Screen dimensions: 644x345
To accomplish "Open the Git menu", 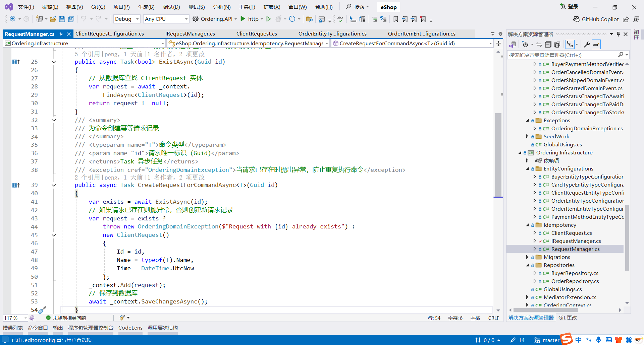I will [x=98, y=7].
